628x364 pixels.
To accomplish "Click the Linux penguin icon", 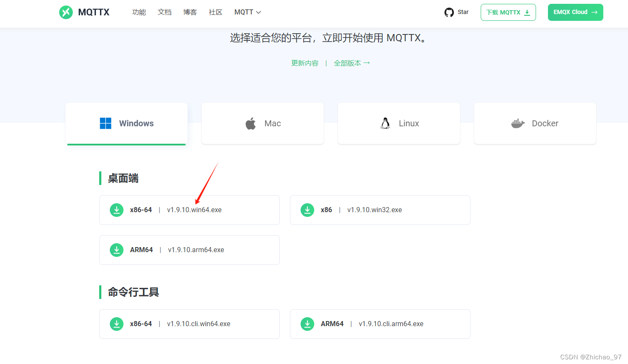I will 385,123.
